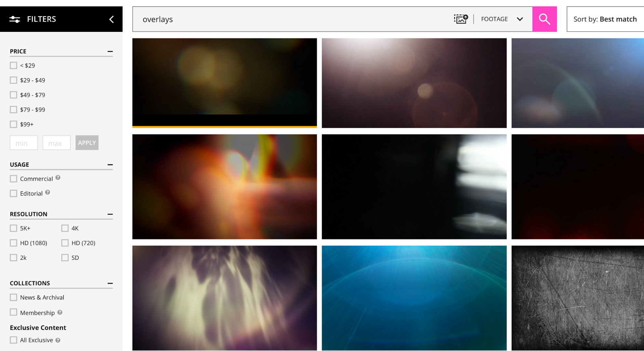The image size is (644, 351).
Task: Click the collapse filters arrow icon
Action: tap(112, 19)
